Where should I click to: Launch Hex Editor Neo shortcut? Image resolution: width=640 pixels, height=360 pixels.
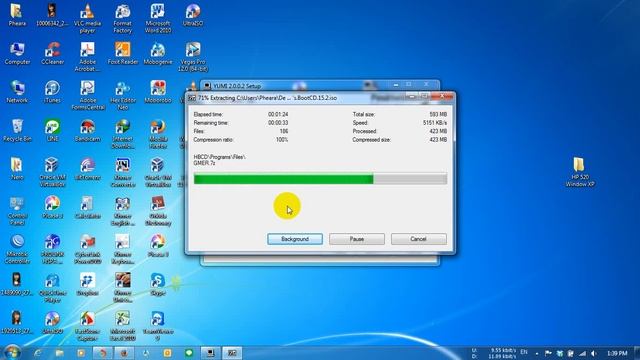[123, 95]
